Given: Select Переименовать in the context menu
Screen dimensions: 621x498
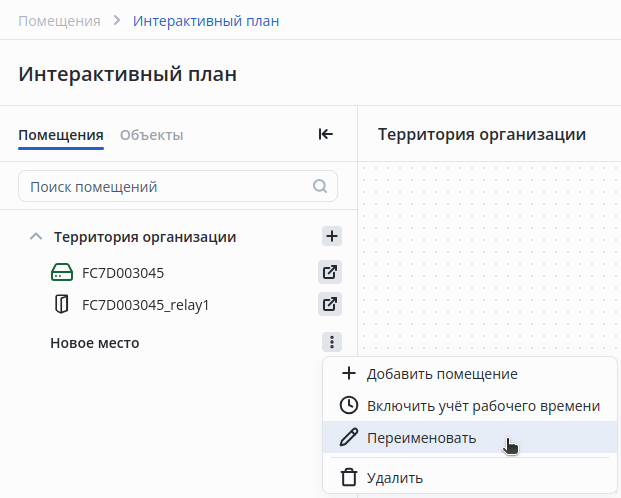Looking at the screenshot, I should [421, 437].
